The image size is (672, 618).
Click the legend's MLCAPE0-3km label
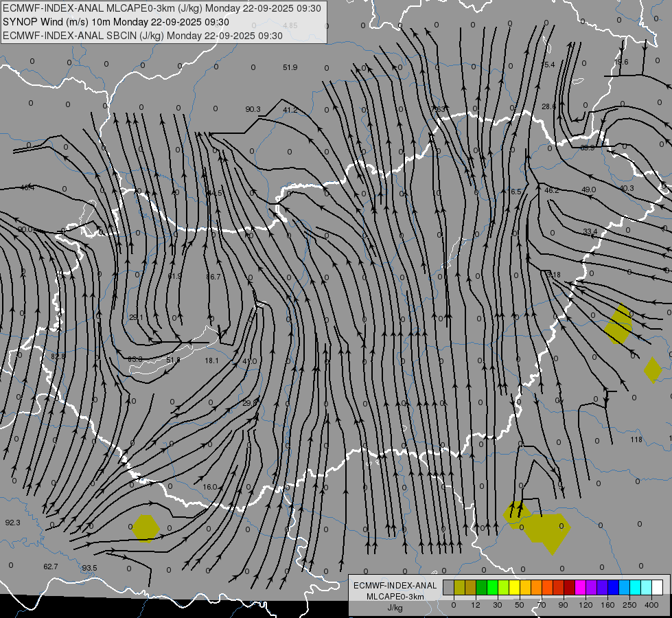click(395, 597)
